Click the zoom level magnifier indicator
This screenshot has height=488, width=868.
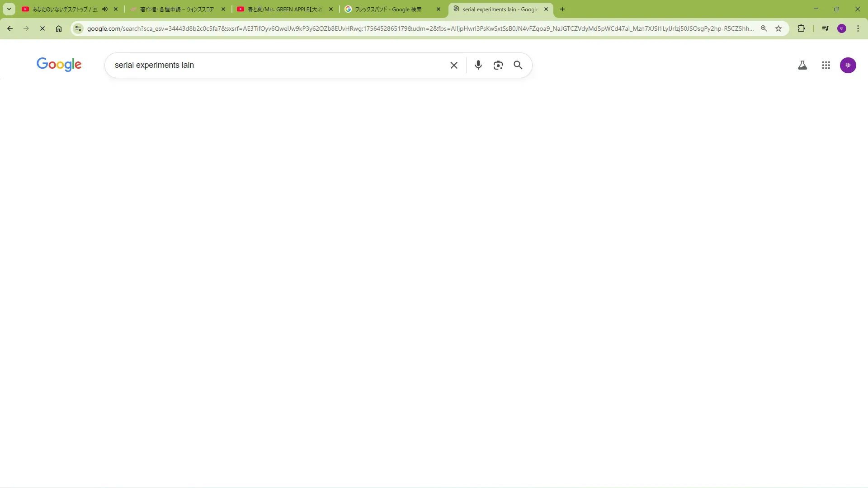click(x=764, y=28)
